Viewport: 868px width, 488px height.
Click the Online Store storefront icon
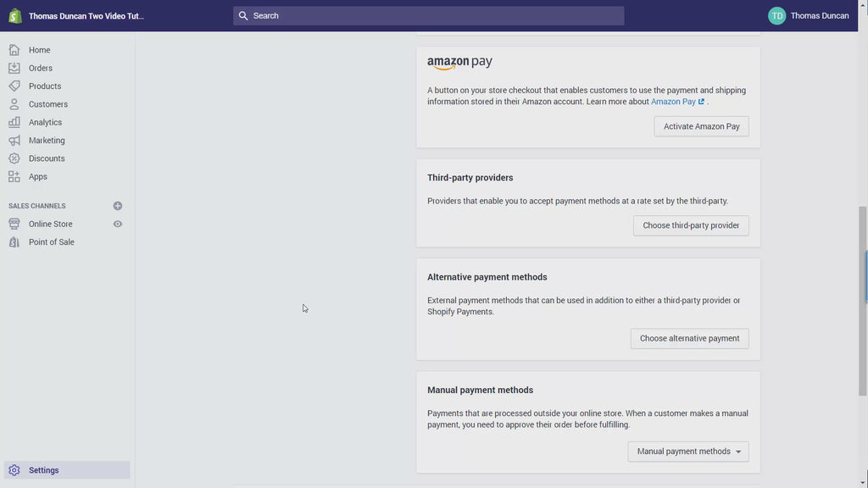click(x=14, y=224)
